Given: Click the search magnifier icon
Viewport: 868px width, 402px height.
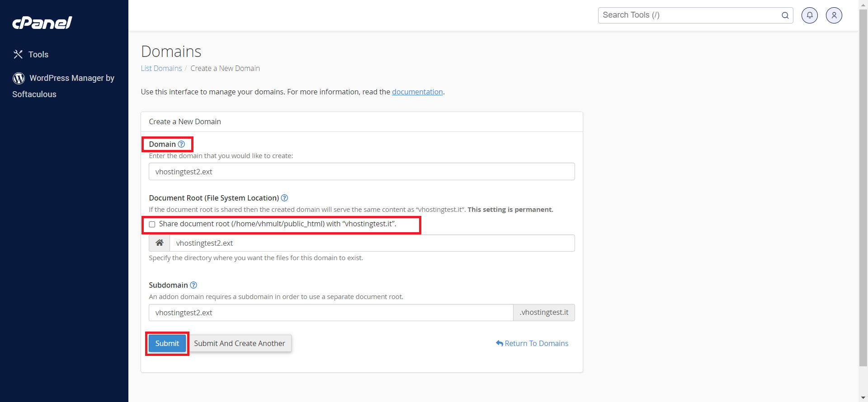Looking at the screenshot, I should click(x=785, y=15).
